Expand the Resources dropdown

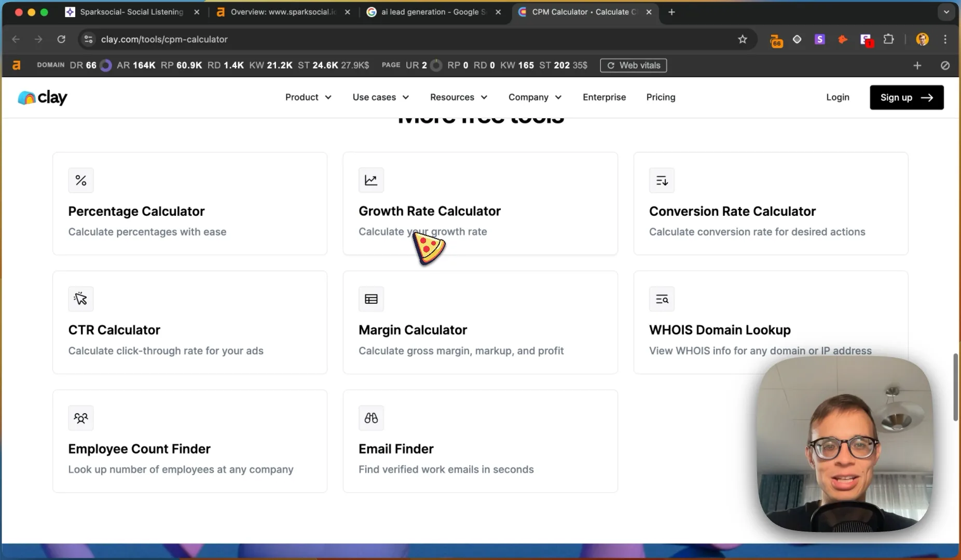coord(459,97)
